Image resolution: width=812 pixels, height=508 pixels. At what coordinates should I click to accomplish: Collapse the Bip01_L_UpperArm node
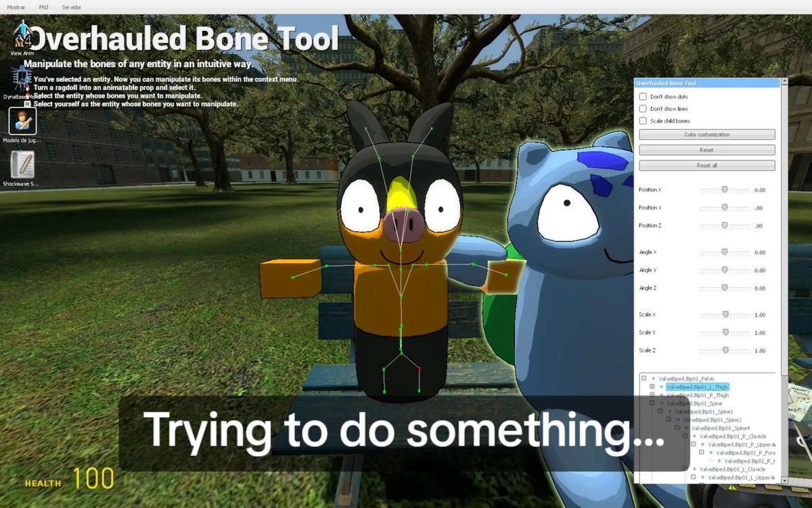pyautogui.click(x=694, y=478)
